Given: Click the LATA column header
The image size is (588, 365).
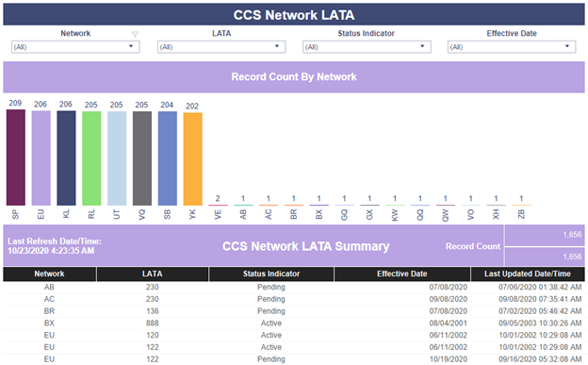Looking at the screenshot, I should tap(153, 274).
